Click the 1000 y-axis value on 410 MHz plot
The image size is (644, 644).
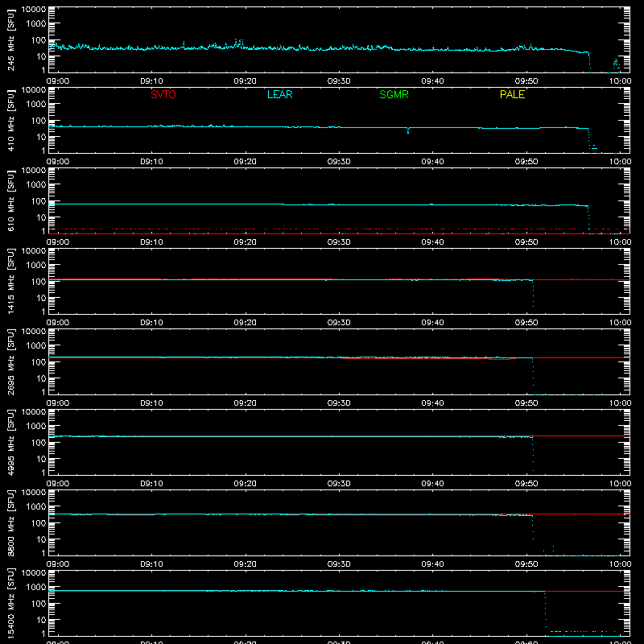[x=36, y=105]
